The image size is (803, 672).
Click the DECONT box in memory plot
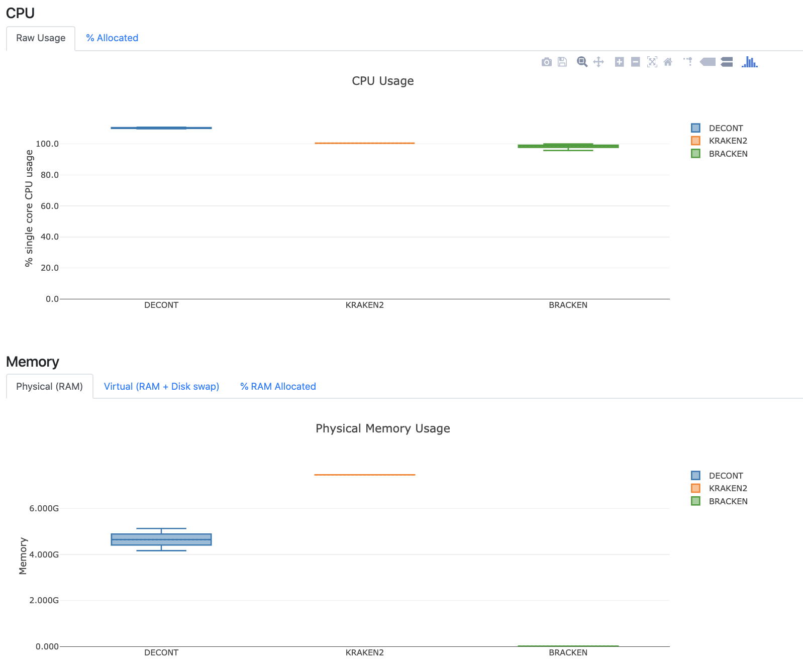[161, 539]
